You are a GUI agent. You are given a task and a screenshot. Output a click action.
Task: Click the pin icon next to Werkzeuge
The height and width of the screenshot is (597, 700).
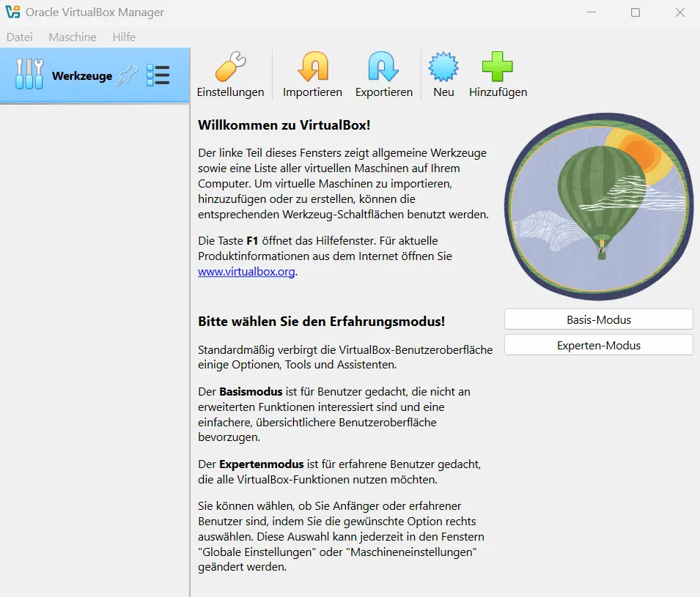tap(128, 75)
